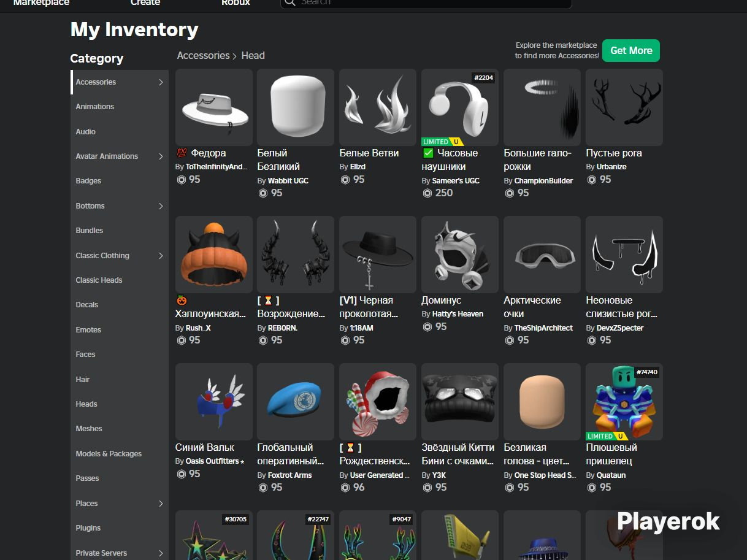Click the green Get More button
This screenshot has width=747, height=560.
click(631, 51)
